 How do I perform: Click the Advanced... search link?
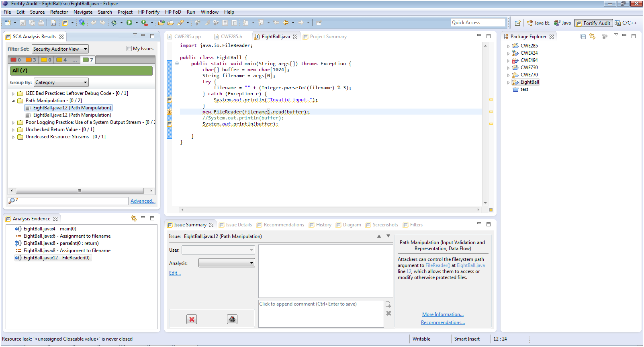tap(143, 201)
